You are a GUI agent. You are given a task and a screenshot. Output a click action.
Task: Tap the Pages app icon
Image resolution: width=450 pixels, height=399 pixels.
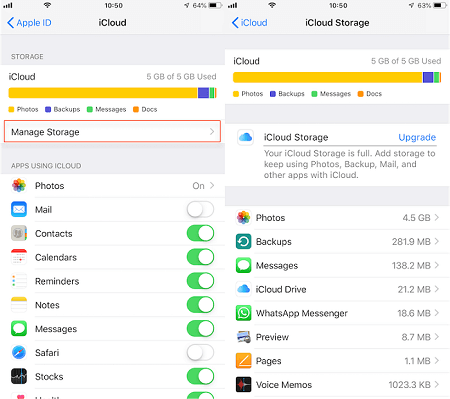[244, 361]
